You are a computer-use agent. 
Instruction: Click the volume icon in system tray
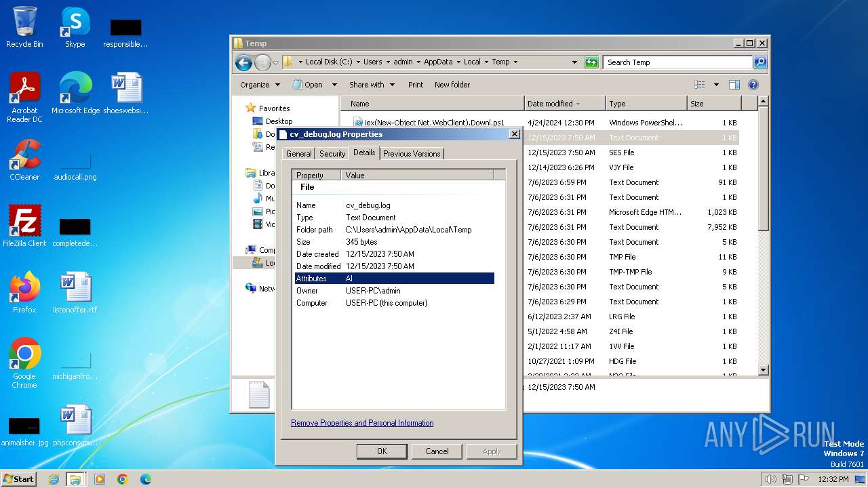tap(770, 479)
